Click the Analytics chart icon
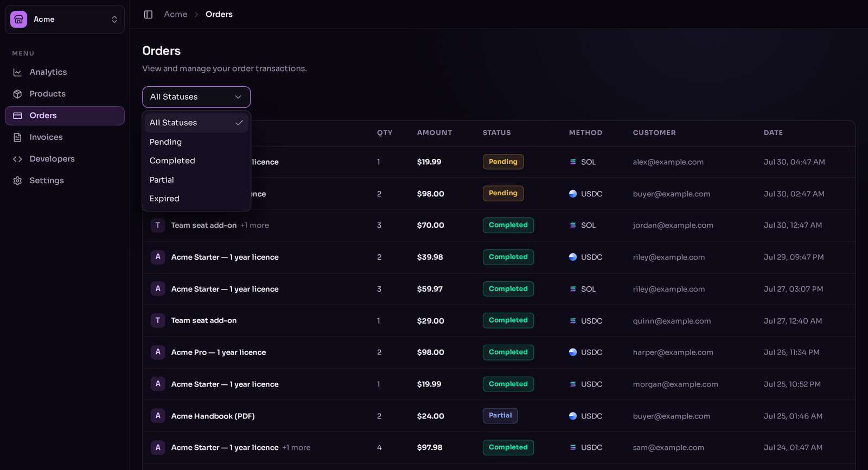This screenshot has height=470, width=868. (17, 72)
